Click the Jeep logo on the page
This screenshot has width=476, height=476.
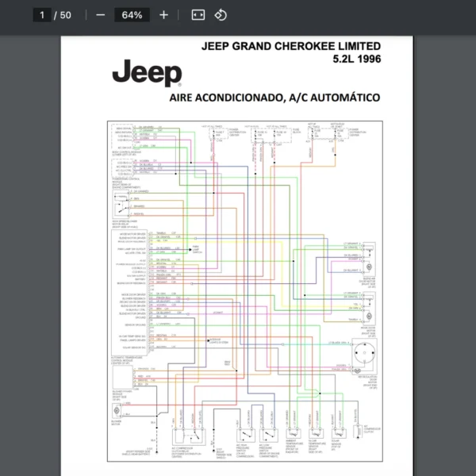pos(146,74)
